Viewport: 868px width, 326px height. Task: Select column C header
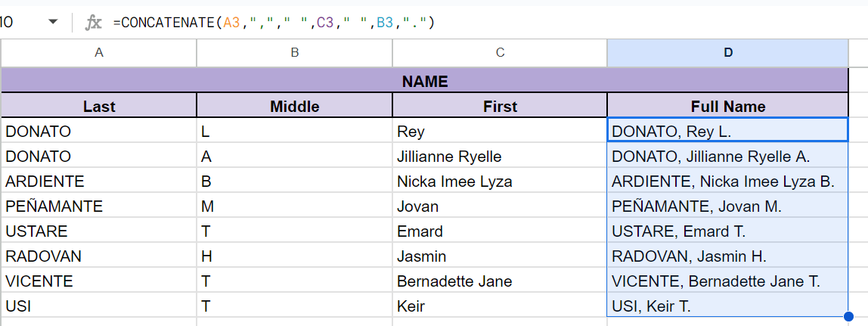pos(500,52)
